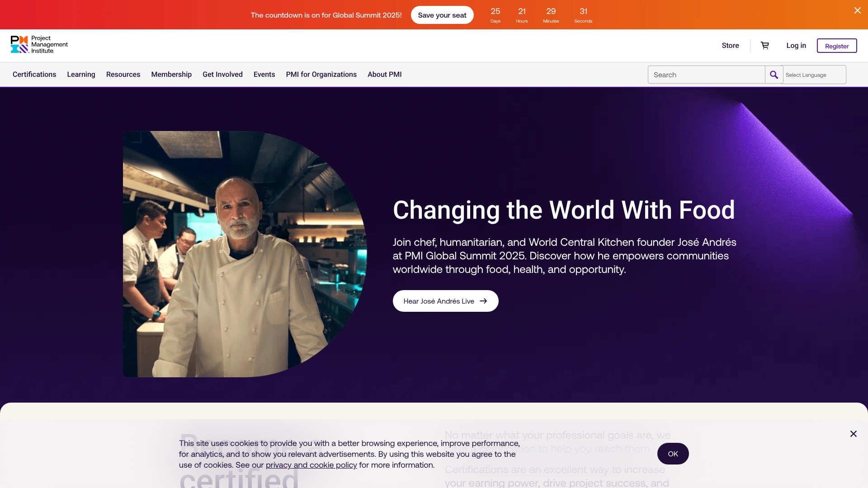This screenshot has width=868, height=488.
Task: Open the shopping cart icon
Action: [x=765, y=46]
